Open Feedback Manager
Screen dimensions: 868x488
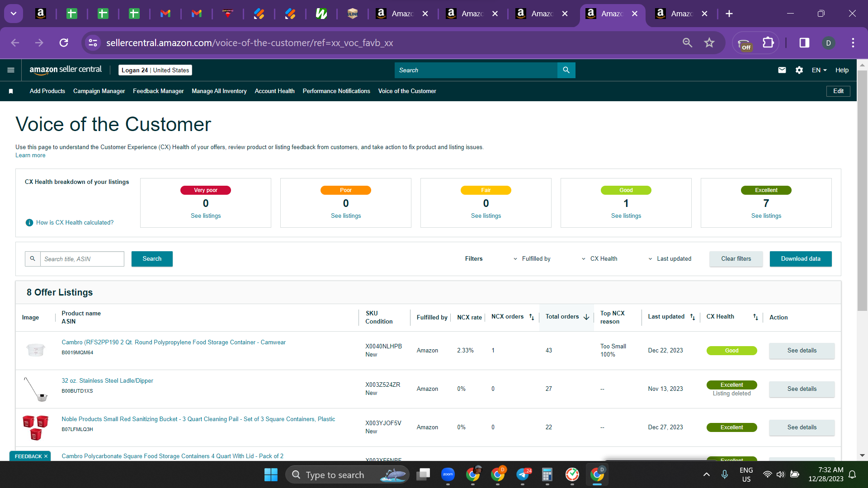click(x=158, y=91)
